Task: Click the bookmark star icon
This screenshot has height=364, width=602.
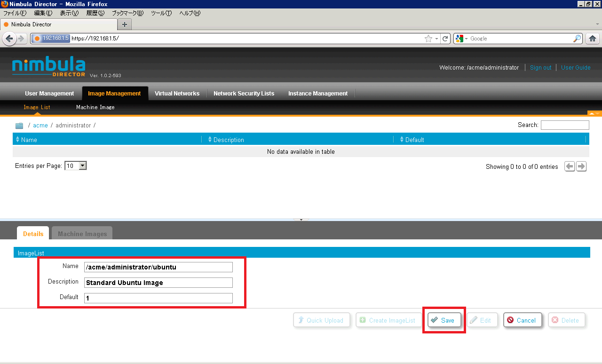Action: (428, 39)
